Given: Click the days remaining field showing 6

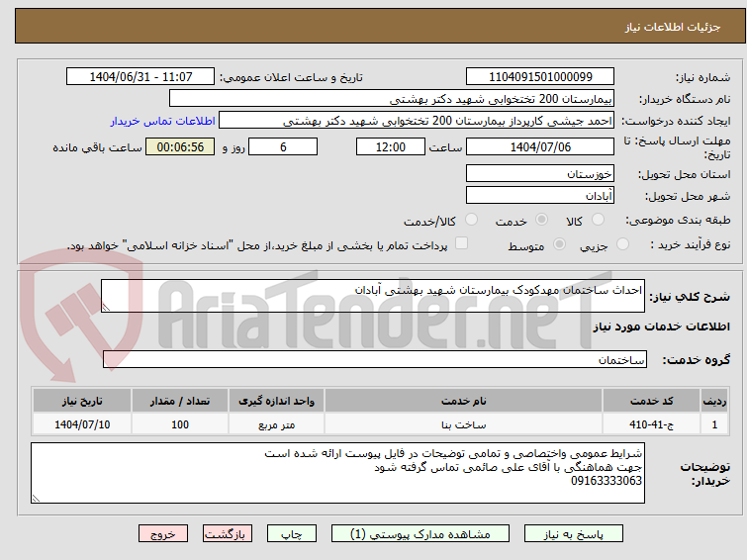Looking at the screenshot, I should (x=283, y=146).
